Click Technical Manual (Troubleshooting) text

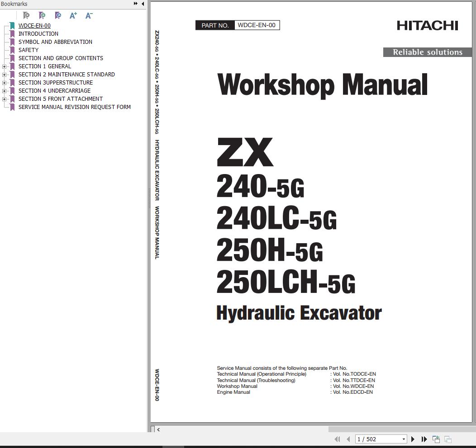256,380
